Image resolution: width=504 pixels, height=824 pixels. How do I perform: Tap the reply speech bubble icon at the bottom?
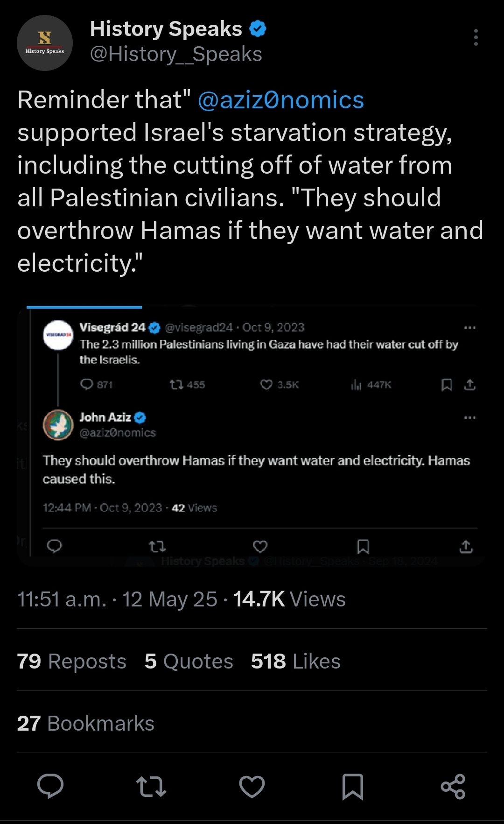50,786
